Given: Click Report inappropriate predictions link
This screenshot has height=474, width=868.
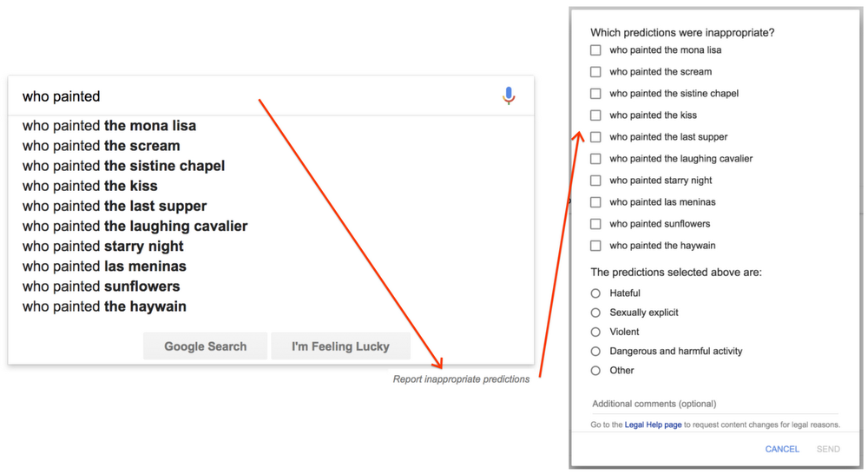Looking at the screenshot, I should pos(461,379).
